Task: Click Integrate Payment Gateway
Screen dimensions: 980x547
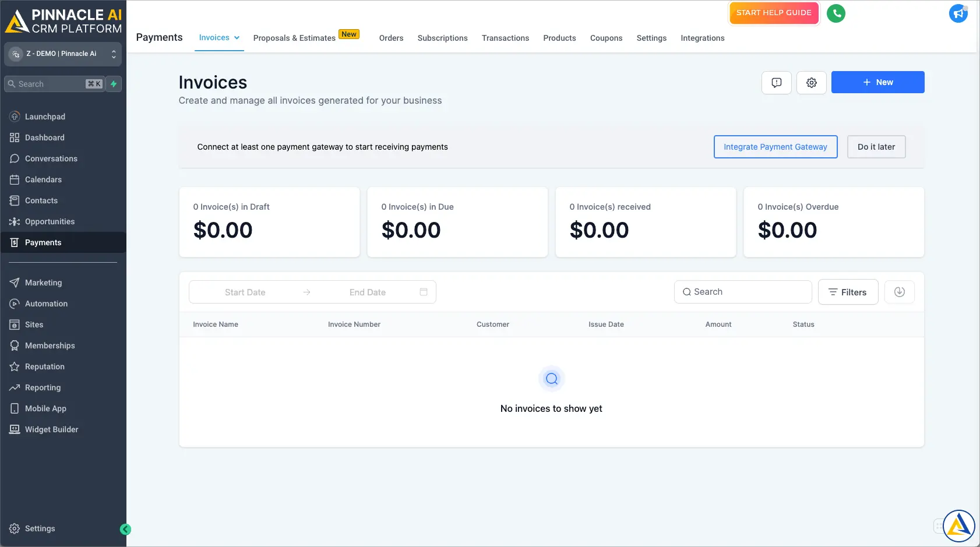Action: coord(775,147)
